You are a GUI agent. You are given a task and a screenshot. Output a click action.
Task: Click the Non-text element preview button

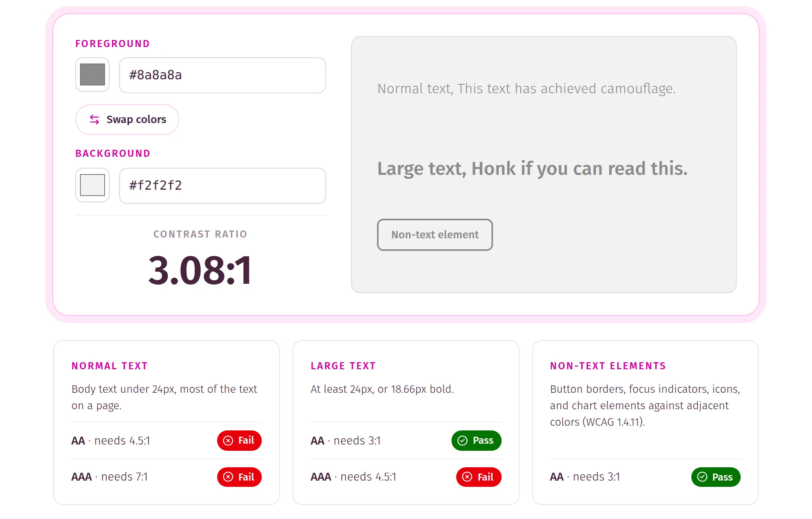(435, 235)
